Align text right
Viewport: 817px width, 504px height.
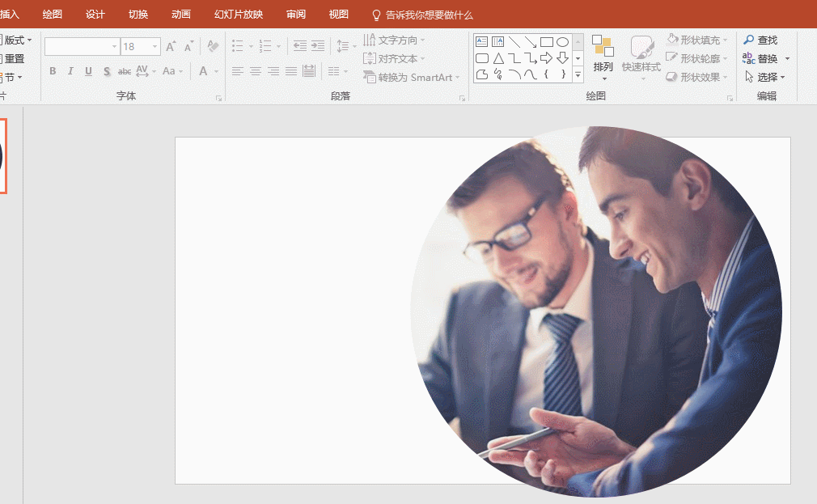click(x=273, y=71)
